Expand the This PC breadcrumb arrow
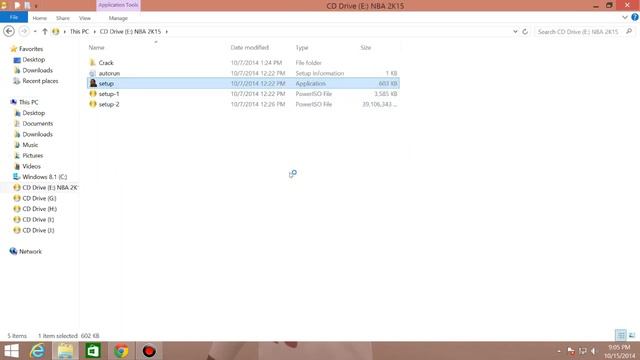Viewport: 640px width, 360px height. 94,31
